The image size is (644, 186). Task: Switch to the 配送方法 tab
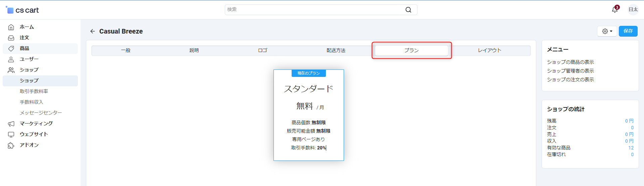[336, 50]
